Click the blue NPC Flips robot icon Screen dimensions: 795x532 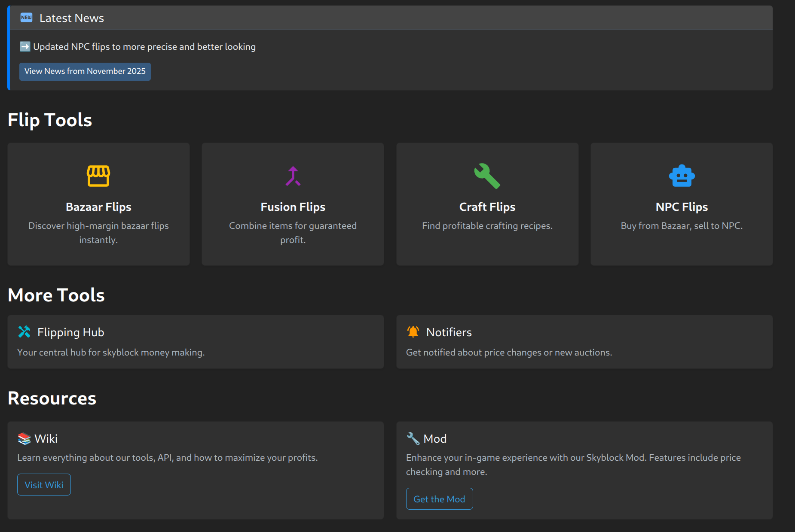(x=682, y=176)
